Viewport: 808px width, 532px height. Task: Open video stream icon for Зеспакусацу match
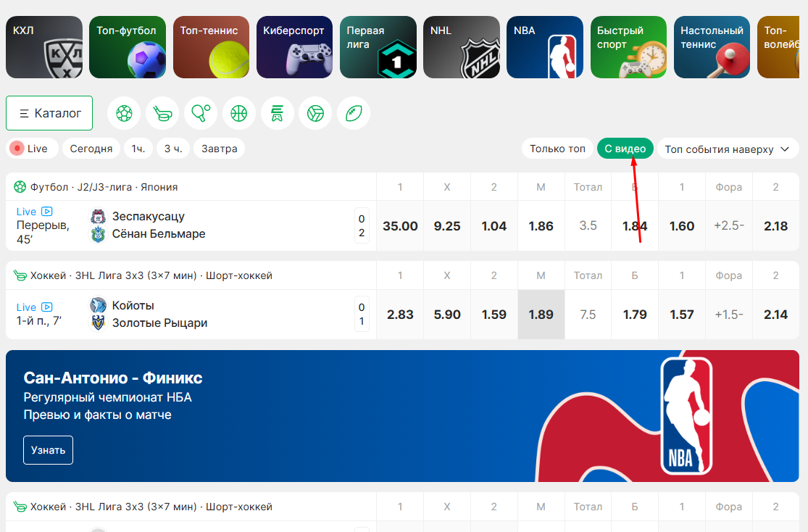(47, 212)
